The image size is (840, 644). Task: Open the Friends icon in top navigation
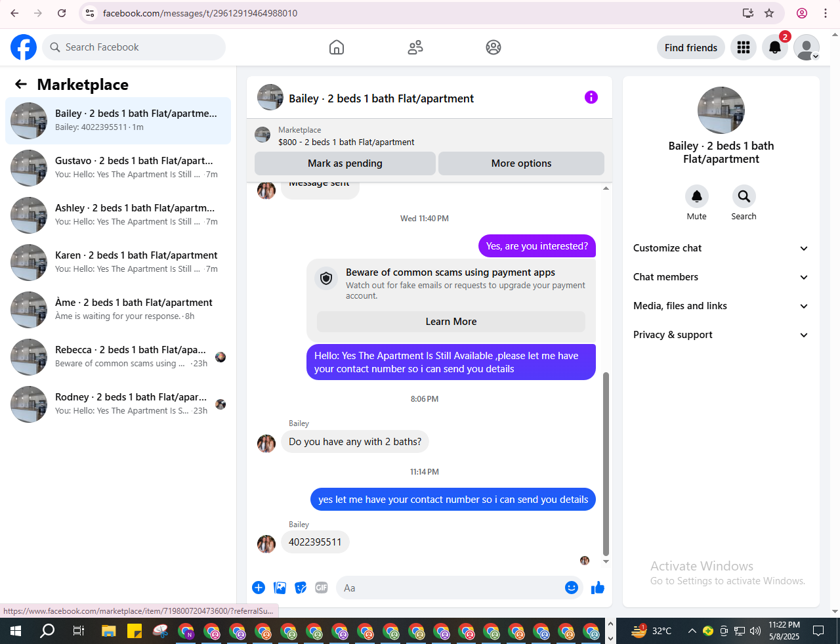point(415,47)
